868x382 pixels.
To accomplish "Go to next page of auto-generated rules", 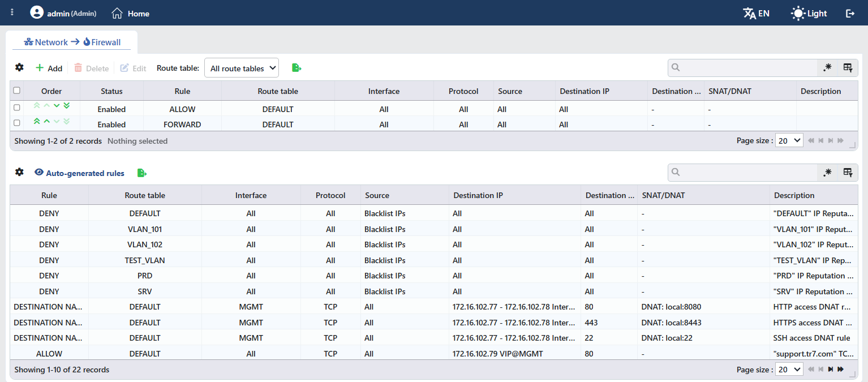I will [831, 370].
